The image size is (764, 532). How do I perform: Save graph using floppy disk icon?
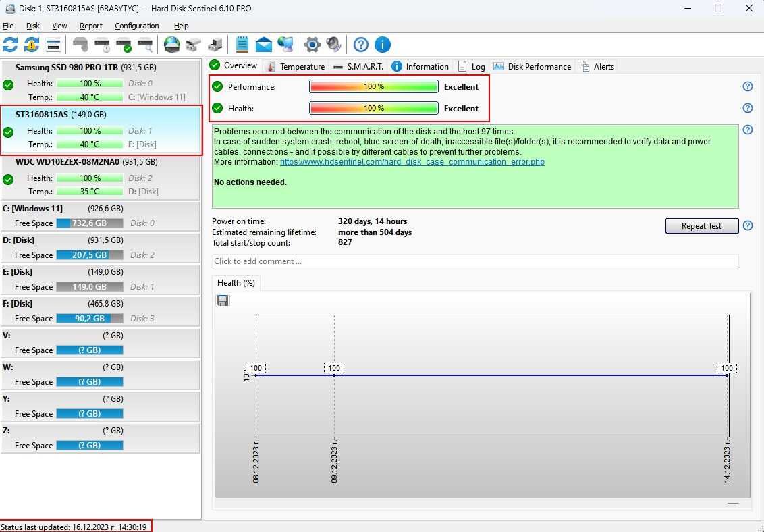click(223, 300)
